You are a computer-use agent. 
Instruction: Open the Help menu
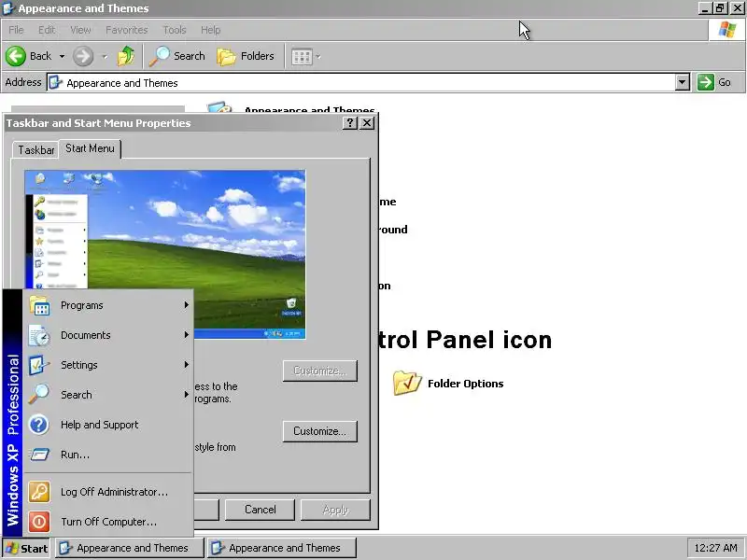coord(211,30)
